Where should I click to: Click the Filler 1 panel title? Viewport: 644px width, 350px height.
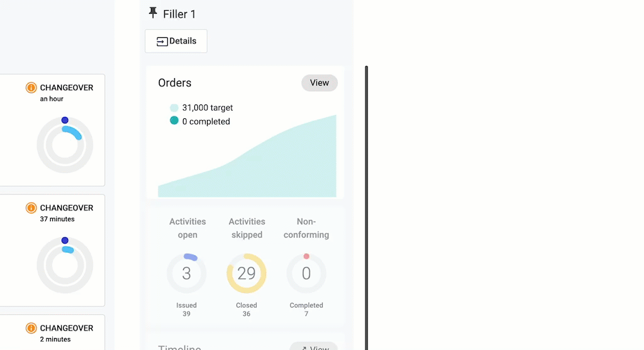[x=179, y=14]
